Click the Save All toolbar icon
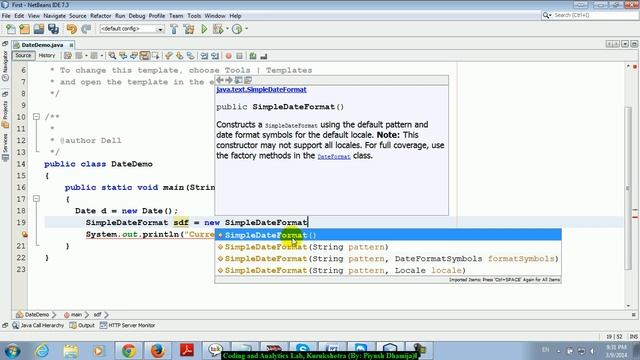 tap(53, 29)
